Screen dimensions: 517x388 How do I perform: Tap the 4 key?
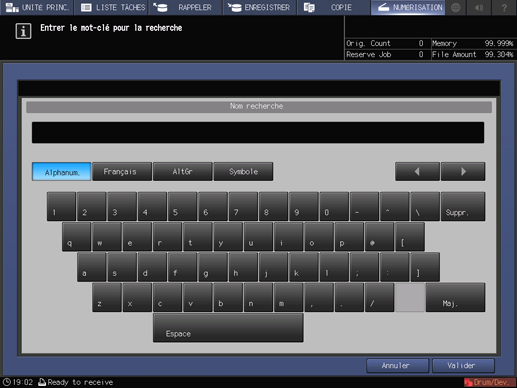152,206
